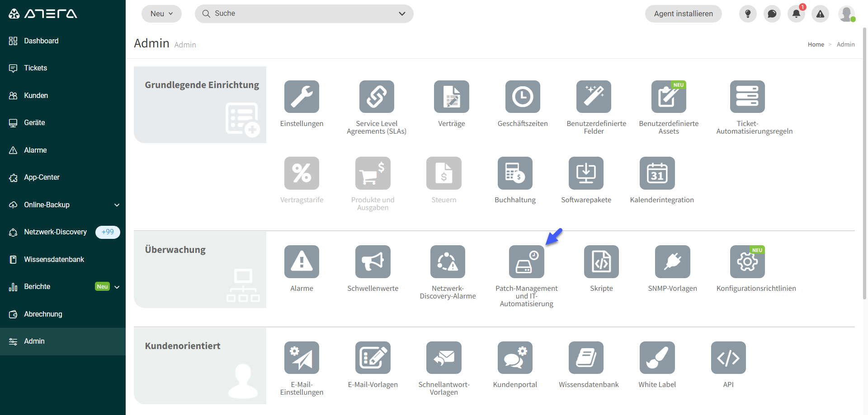Click the Überwachung section card
The width and height of the screenshot is (868, 415).
tap(200, 270)
